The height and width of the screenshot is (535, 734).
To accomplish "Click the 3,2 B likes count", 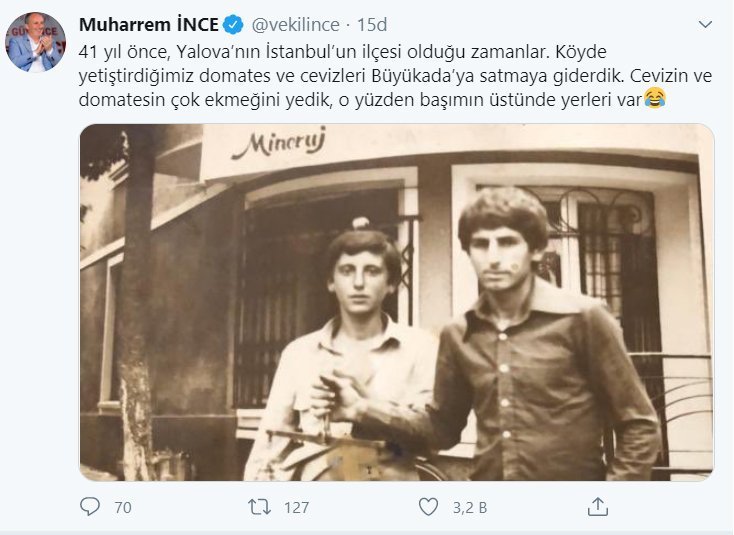I will [470, 507].
